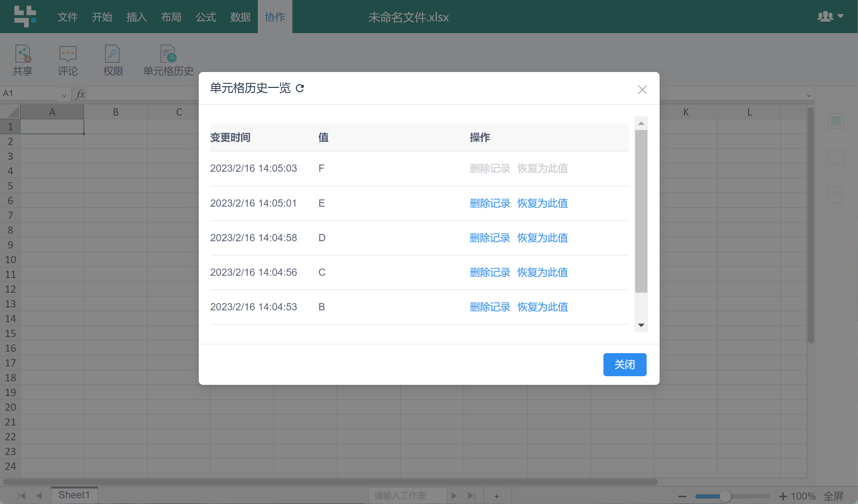Click the zoom in plus icon

click(783, 496)
